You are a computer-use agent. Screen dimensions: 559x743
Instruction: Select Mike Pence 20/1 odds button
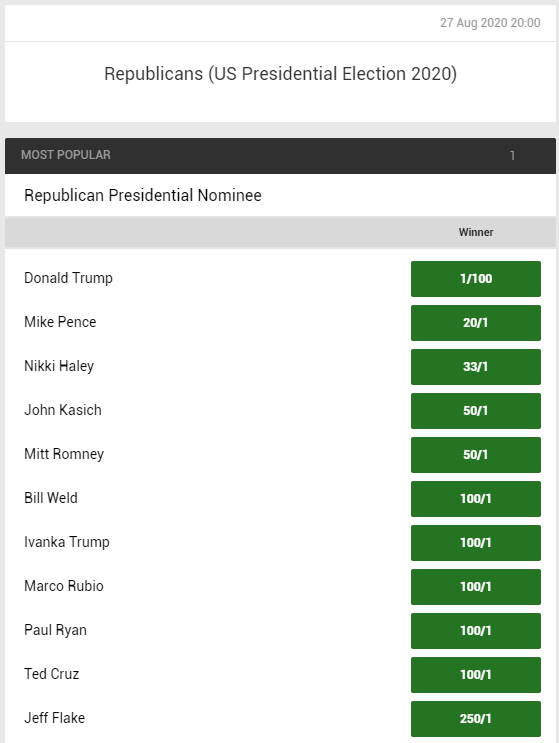[x=476, y=323]
